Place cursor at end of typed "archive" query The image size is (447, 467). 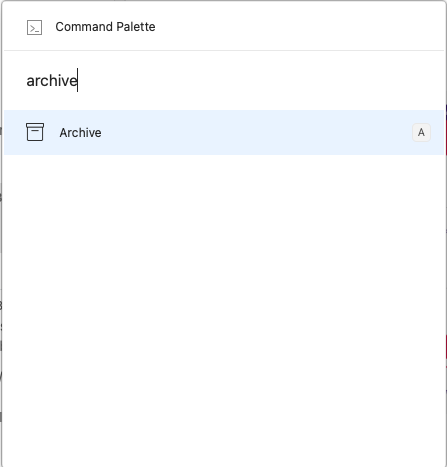coord(78,81)
